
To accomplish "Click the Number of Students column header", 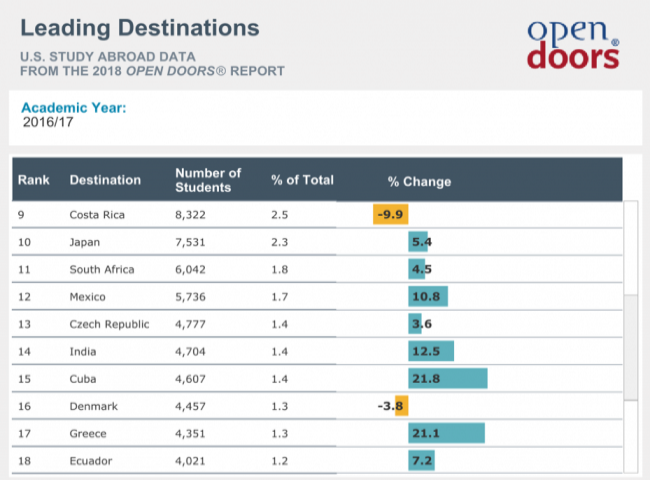I will [x=208, y=180].
